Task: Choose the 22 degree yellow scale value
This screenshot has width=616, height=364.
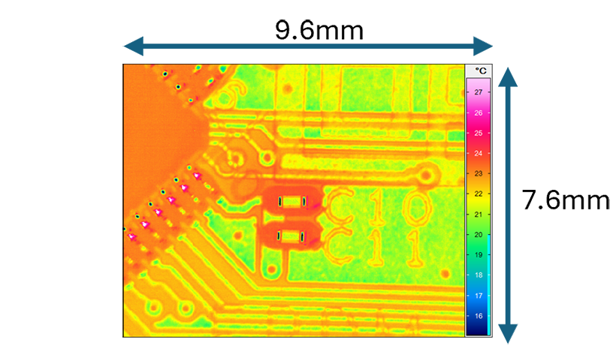Action: coord(478,194)
